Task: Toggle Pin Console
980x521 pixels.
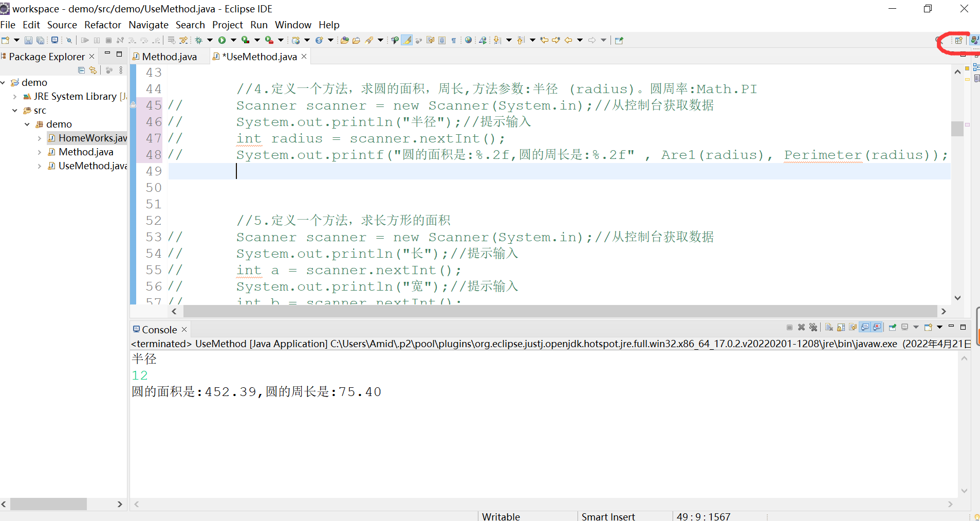Action: click(893, 327)
